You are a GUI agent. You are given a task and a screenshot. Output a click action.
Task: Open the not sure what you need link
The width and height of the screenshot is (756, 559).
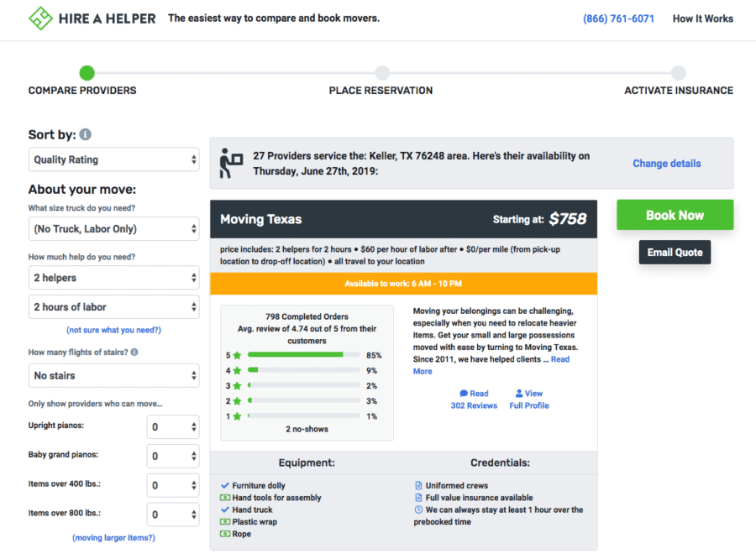113,330
